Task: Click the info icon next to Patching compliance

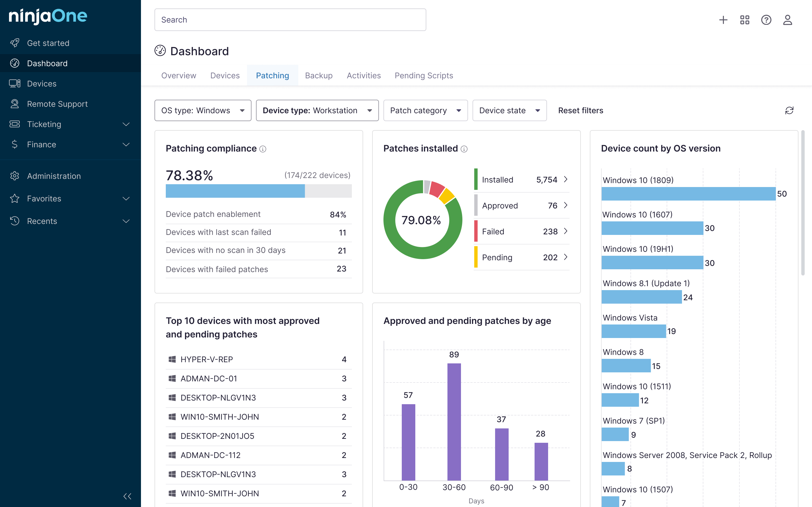Action: coord(263,149)
